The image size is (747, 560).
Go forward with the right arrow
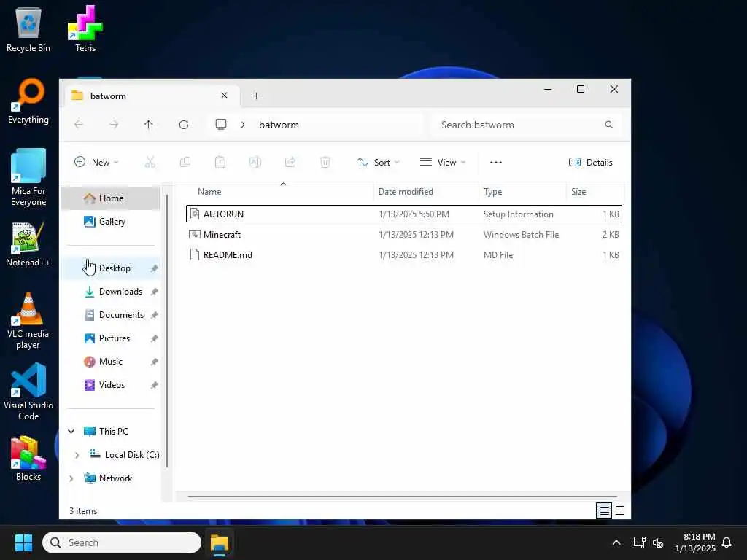[114, 125]
